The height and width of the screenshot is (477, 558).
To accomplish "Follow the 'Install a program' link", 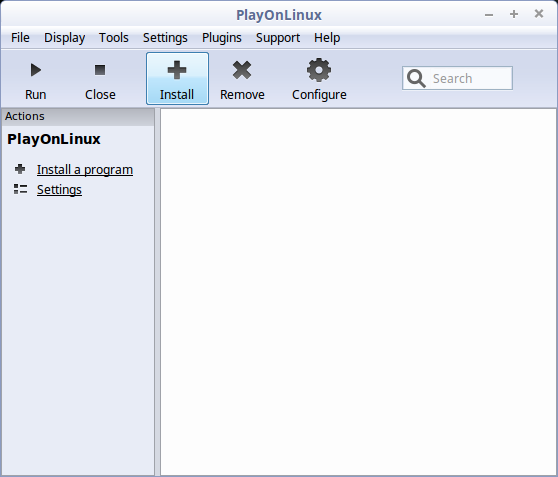I will (85, 170).
